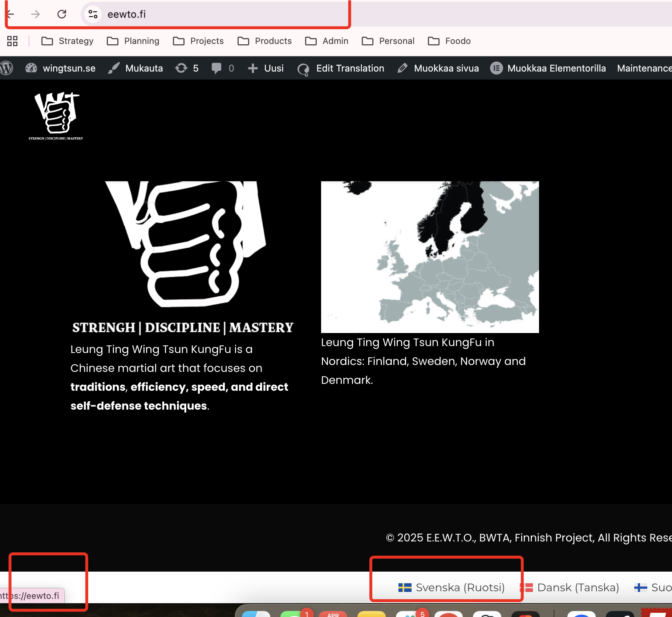Open the Admin bookmarks folder
This screenshot has width=672, height=617.
pyautogui.click(x=327, y=41)
